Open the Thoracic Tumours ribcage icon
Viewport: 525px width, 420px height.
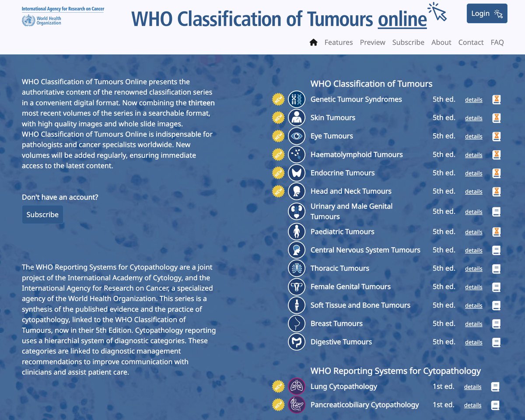coord(297,268)
